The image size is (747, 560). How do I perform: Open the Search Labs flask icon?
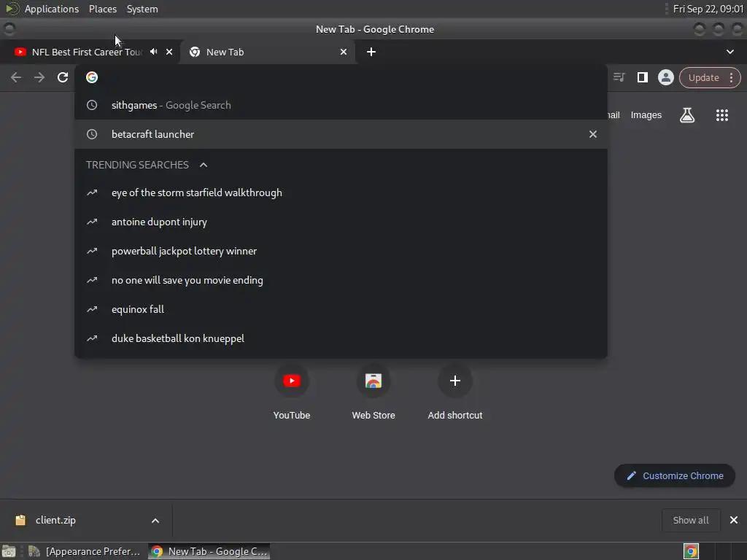click(x=686, y=114)
